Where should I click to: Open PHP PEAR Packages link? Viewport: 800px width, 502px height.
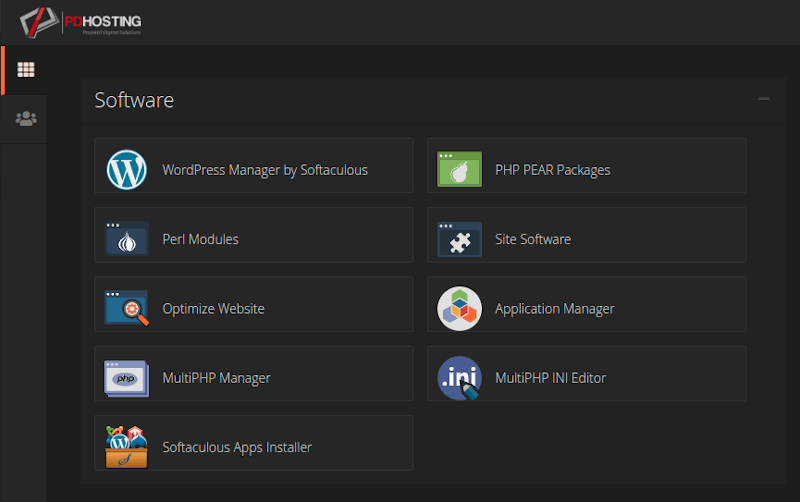[553, 170]
